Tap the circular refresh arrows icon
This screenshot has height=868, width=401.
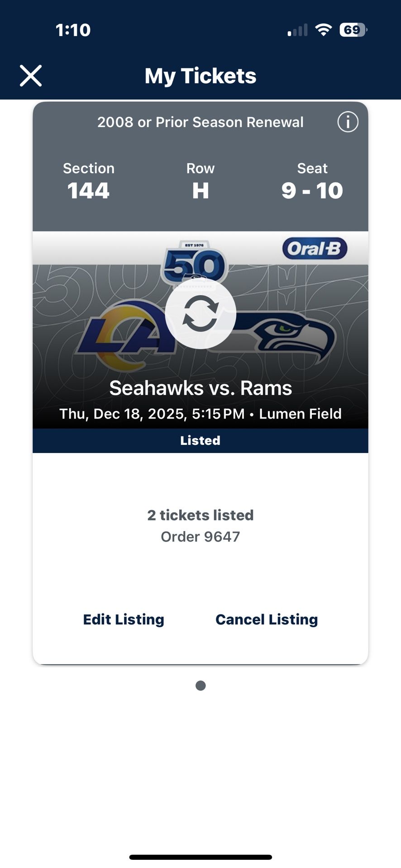pos(200,313)
